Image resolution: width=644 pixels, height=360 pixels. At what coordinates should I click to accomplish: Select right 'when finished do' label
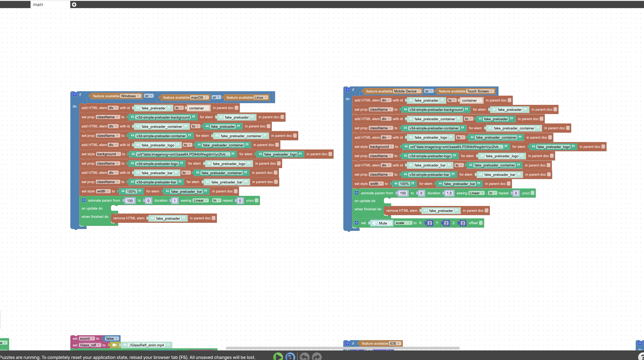368,209
